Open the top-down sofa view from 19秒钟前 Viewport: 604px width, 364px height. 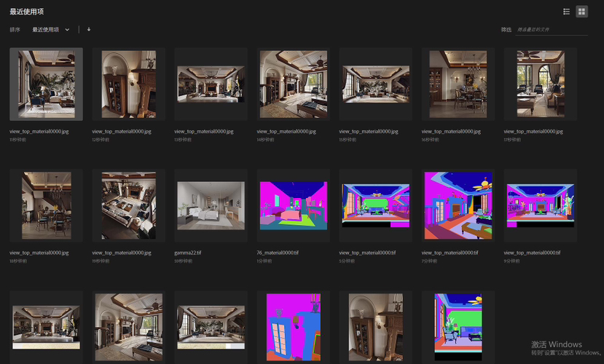pyautogui.click(x=128, y=205)
